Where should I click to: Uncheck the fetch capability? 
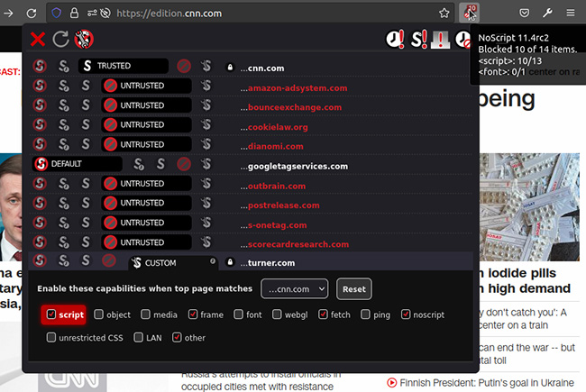coord(323,315)
